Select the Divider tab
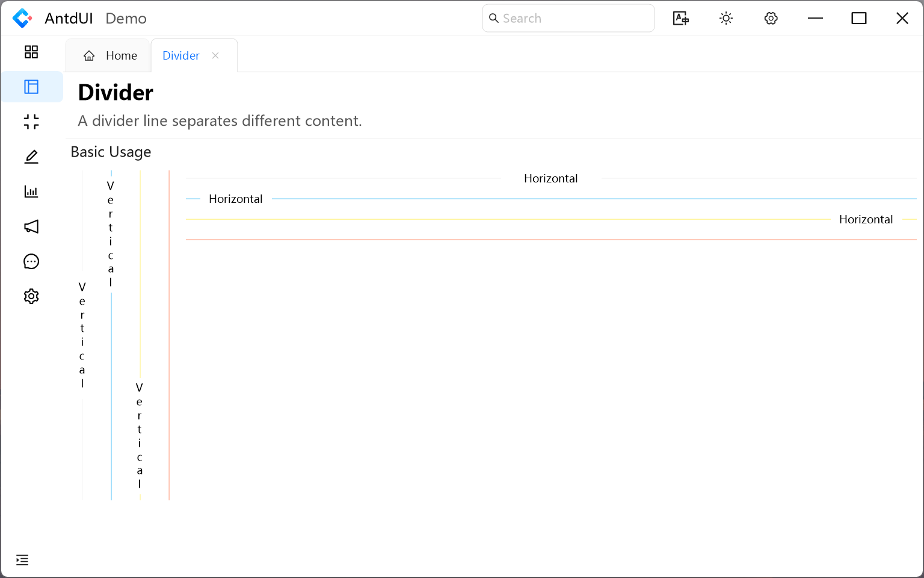Screen dimensions: 924x578 [x=181, y=55]
